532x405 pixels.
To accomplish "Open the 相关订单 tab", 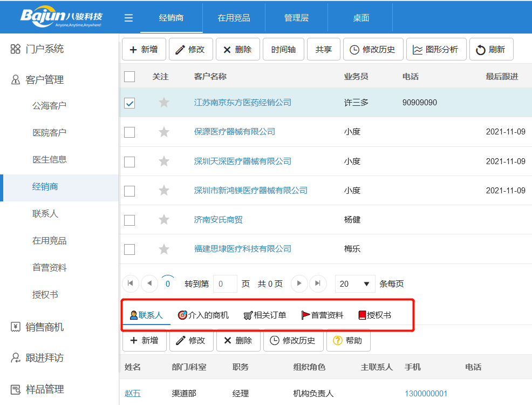I will click(x=264, y=315).
